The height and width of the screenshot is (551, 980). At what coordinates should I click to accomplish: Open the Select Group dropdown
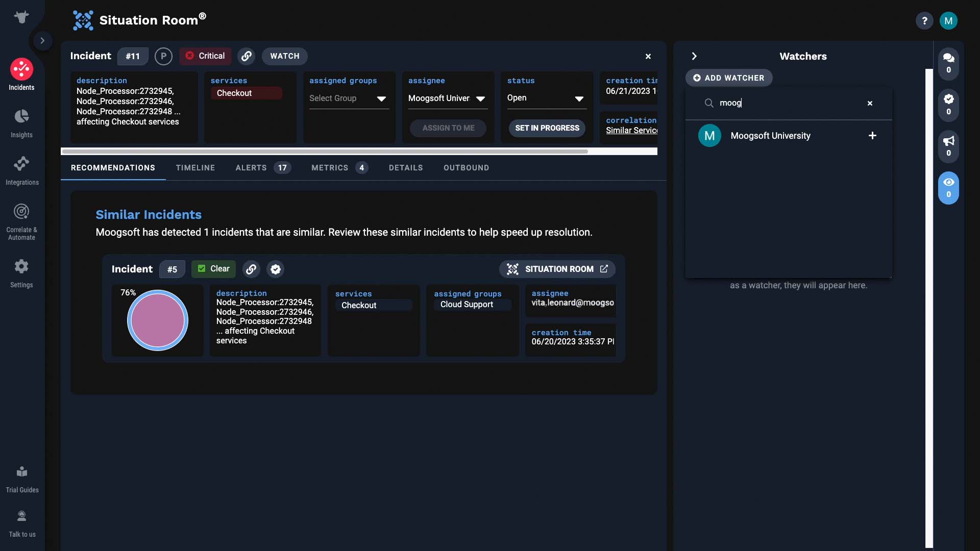point(349,98)
